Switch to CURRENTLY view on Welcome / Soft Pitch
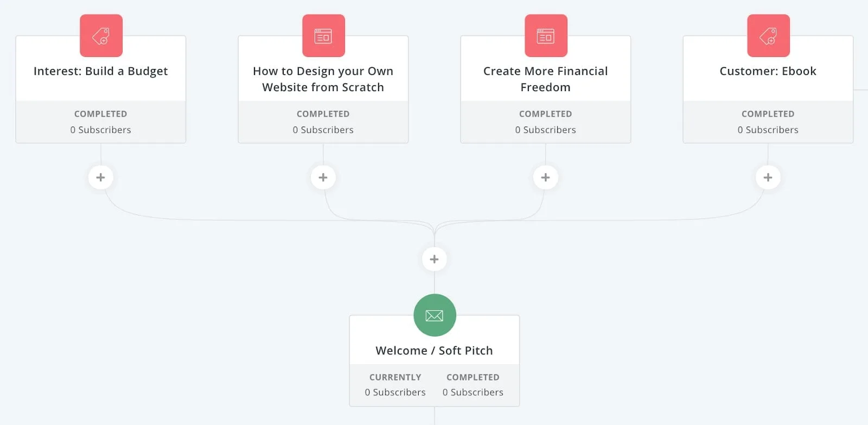868x425 pixels. coord(395,377)
